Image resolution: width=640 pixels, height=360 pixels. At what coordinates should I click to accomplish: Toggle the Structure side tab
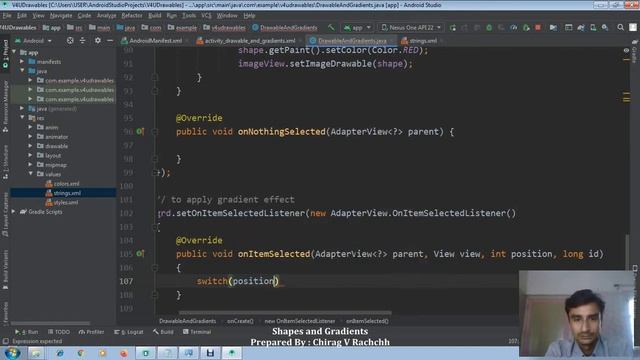5,161
